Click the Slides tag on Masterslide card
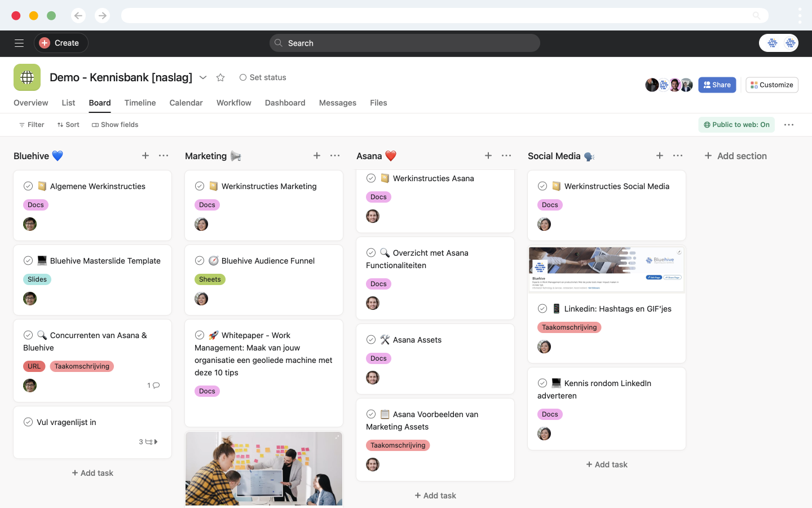 (37, 279)
